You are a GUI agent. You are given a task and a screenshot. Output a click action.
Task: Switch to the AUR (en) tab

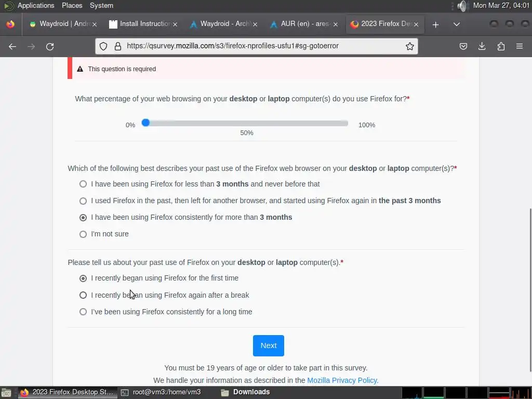[x=304, y=24]
